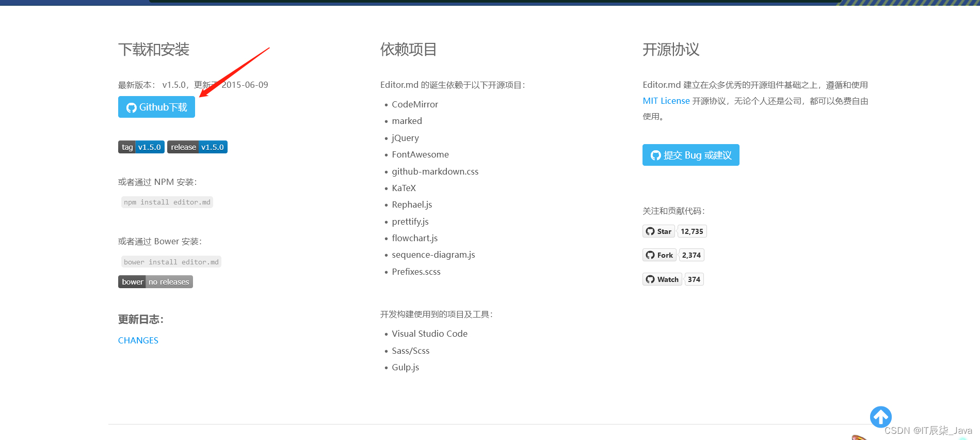The width and height of the screenshot is (980, 440).
Task: Click jQuery in dependency list
Action: click(405, 138)
